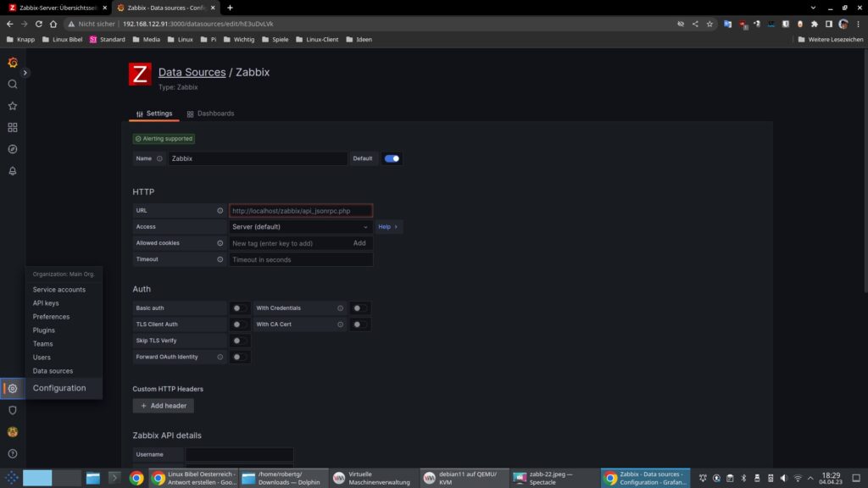868x488 pixels.
Task: Open the Help question mark icon in sidebar
Action: click(x=13, y=454)
